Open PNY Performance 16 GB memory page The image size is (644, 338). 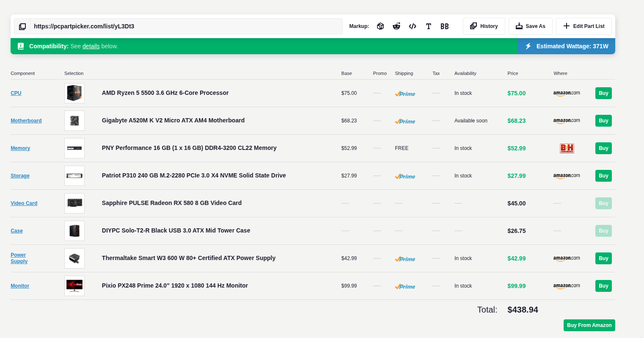click(x=189, y=148)
